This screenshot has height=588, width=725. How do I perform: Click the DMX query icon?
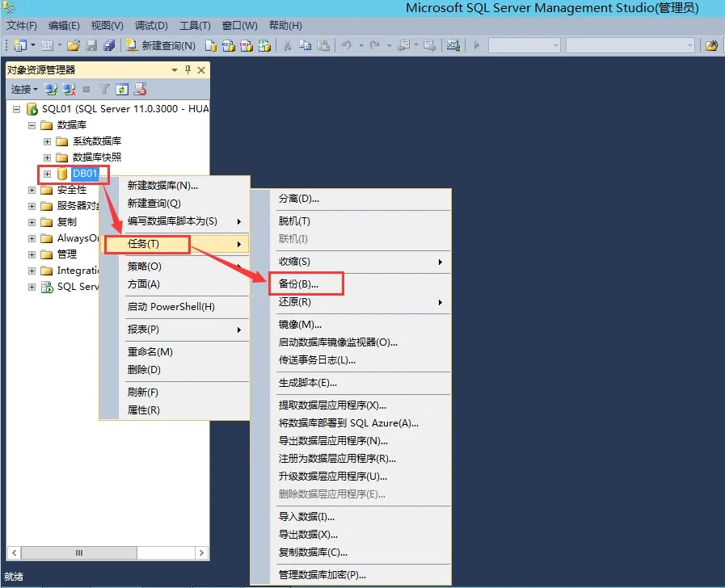(246, 45)
